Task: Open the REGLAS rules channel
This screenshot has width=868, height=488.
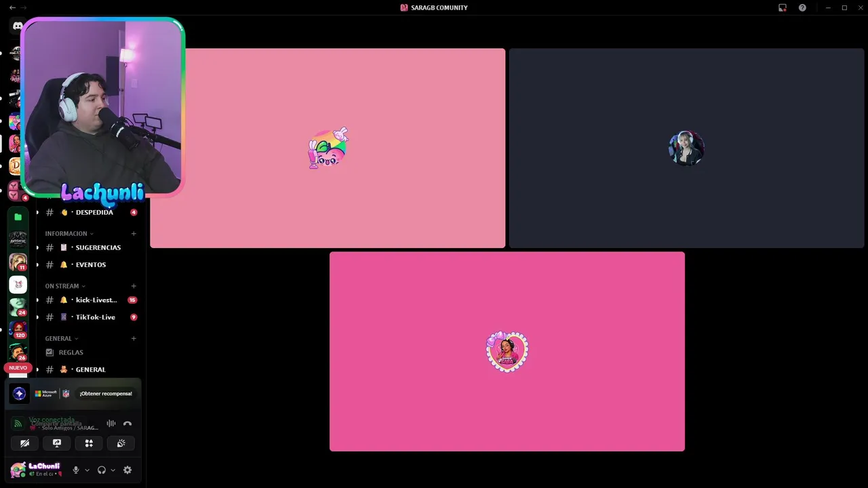Action: [x=91, y=352]
